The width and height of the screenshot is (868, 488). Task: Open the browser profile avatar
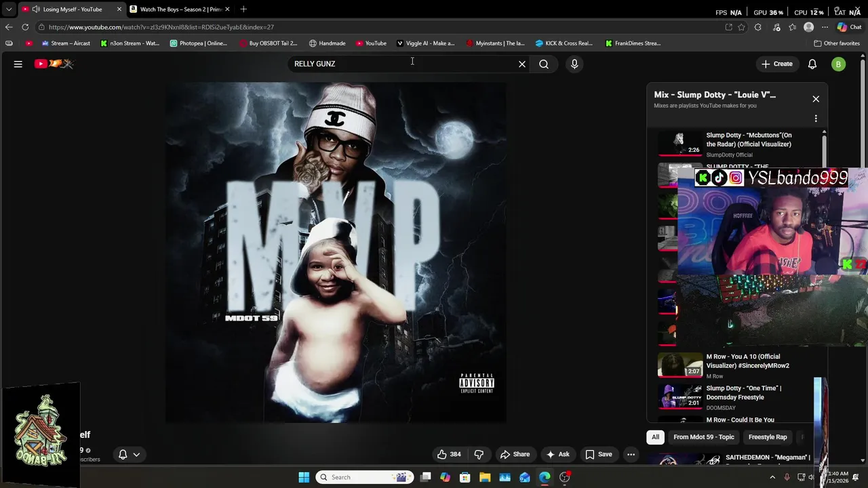(808, 27)
